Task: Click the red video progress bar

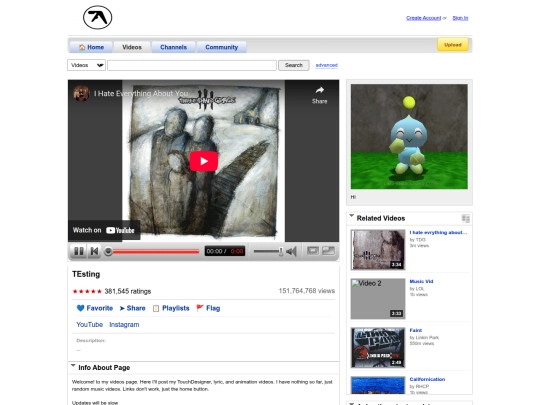Action: point(156,252)
